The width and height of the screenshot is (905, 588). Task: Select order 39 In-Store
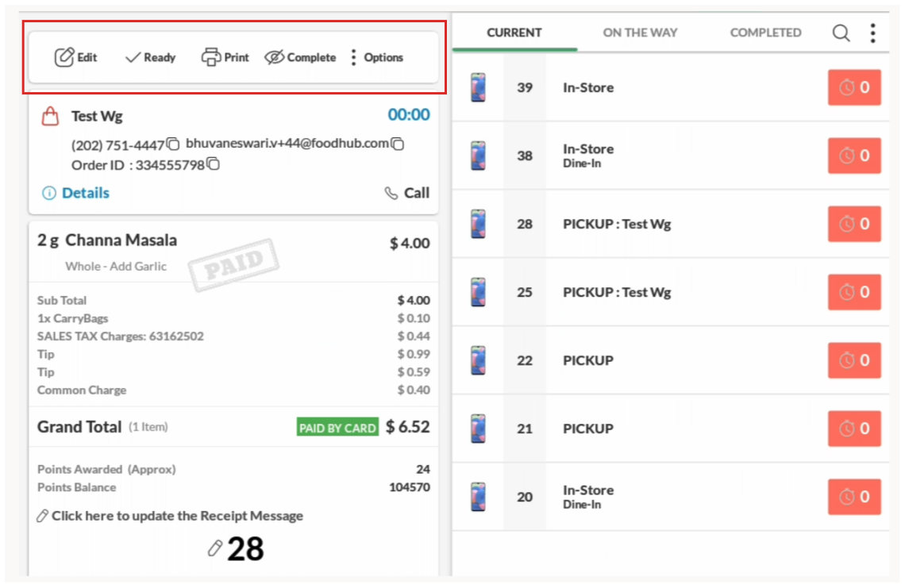click(670, 88)
